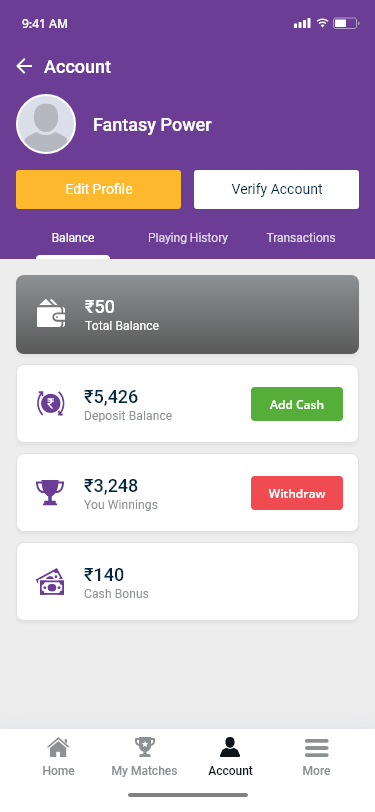The height and width of the screenshot is (812, 375).
Task: Open the More hamburger menu
Action: [316, 747]
